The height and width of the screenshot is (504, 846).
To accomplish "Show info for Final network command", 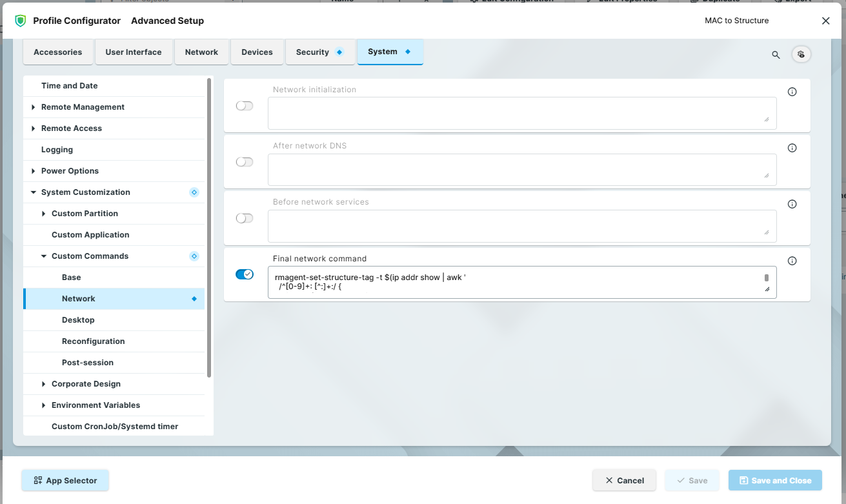I will (792, 261).
